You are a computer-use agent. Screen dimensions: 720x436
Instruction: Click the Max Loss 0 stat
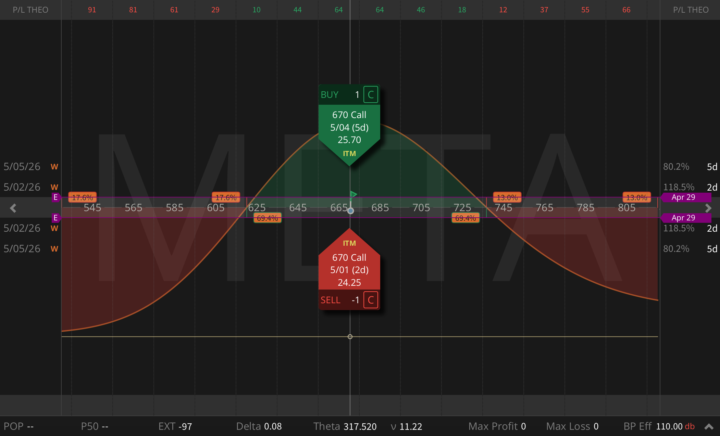(572, 426)
